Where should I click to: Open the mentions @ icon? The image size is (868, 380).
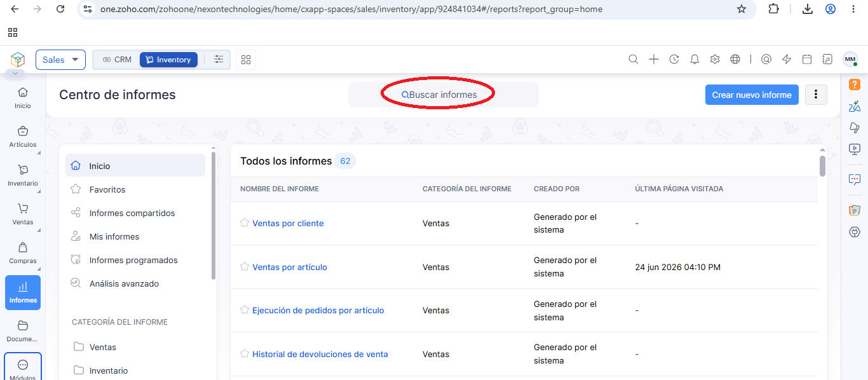click(766, 59)
